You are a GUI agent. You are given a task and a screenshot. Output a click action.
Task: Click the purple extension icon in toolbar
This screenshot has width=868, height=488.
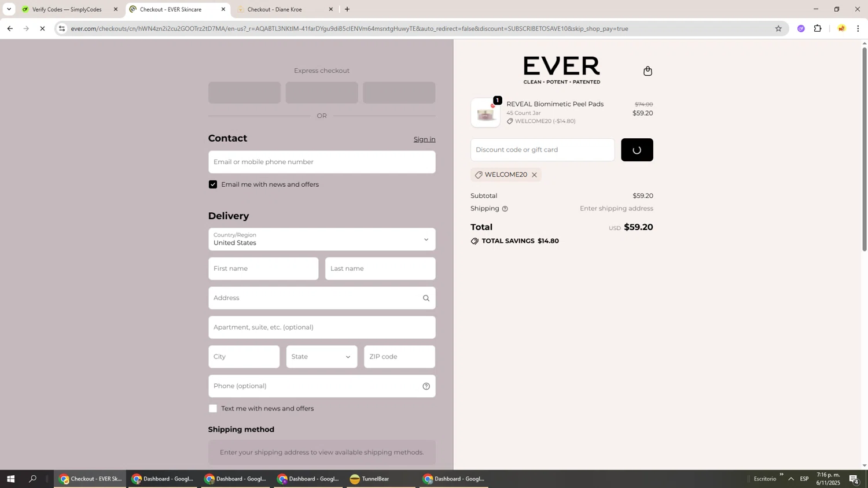(801, 28)
